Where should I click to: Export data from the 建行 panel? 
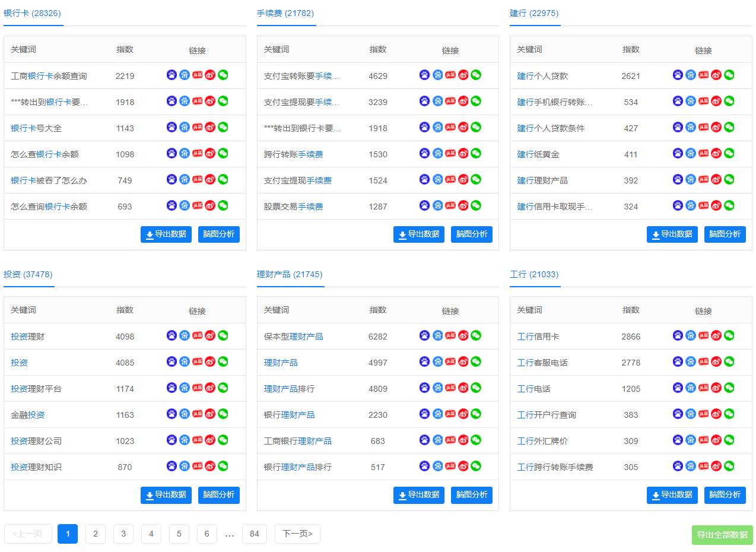672,234
